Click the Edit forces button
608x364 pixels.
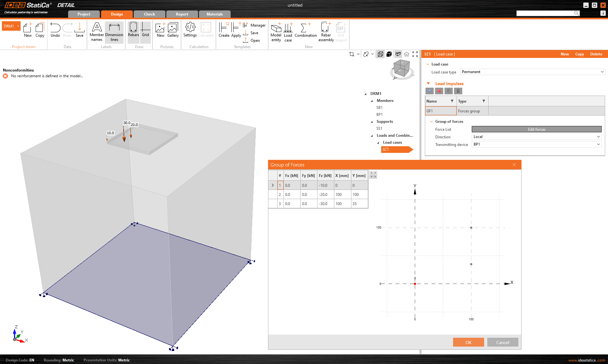click(x=536, y=129)
